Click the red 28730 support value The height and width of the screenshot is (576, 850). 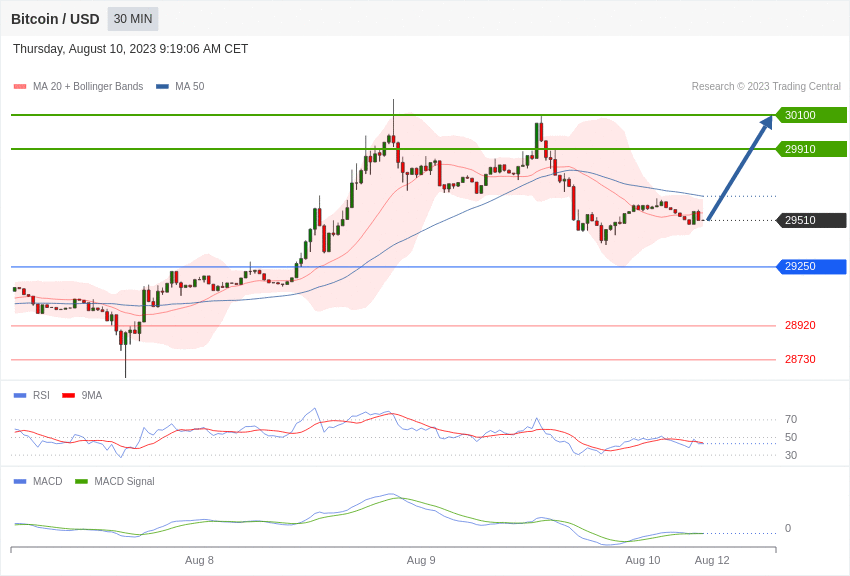click(800, 359)
